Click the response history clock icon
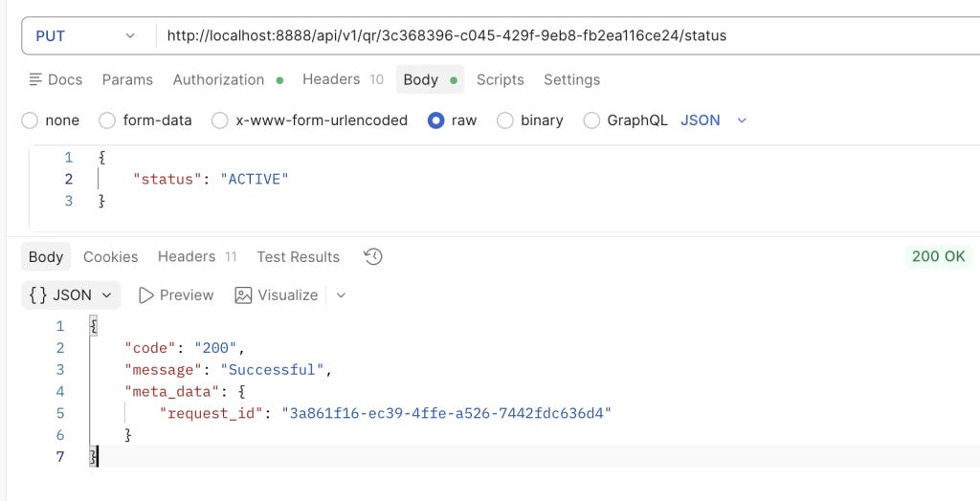980x501 pixels. point(373,257)
